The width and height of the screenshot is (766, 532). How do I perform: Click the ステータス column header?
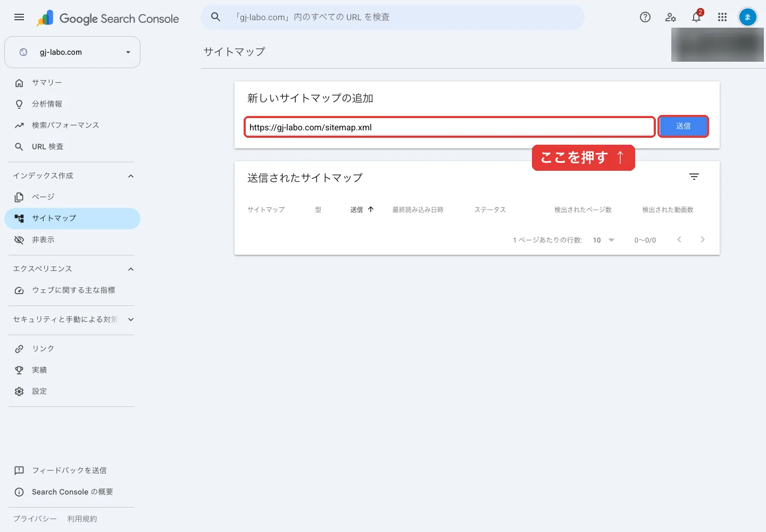(x=490, y=210)
